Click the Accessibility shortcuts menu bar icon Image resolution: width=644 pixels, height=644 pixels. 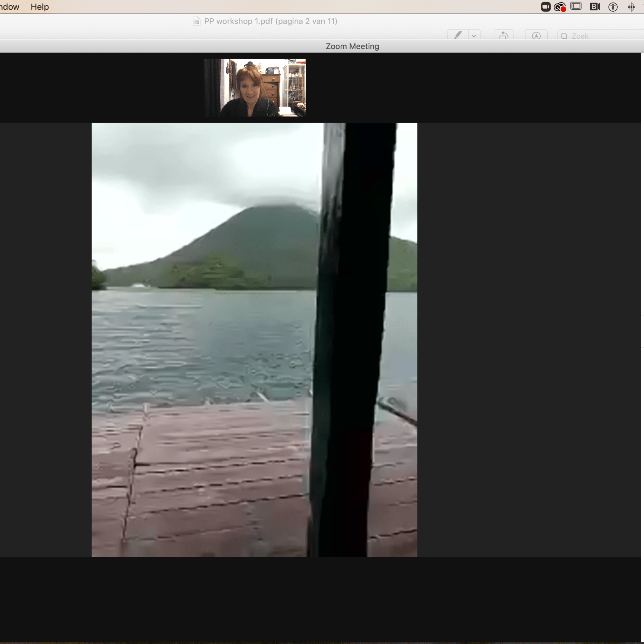pos(613,7)
